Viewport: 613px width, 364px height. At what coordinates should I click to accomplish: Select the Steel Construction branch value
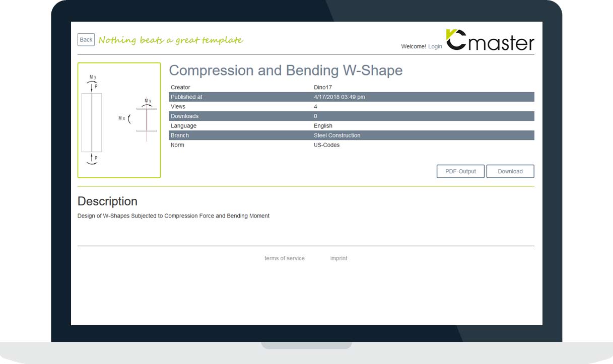coord(337,135)
